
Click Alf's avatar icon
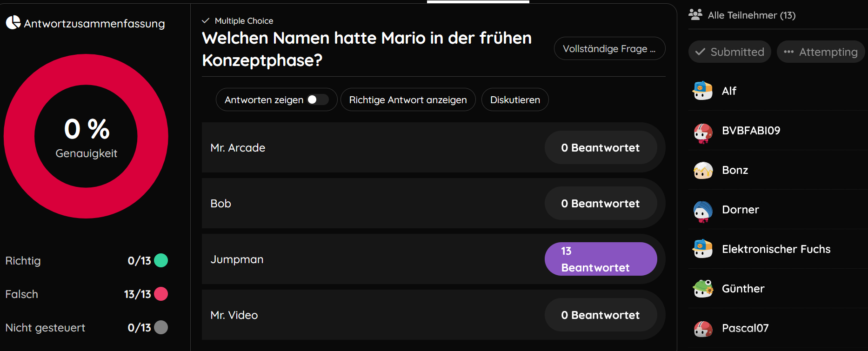[702, 91]
